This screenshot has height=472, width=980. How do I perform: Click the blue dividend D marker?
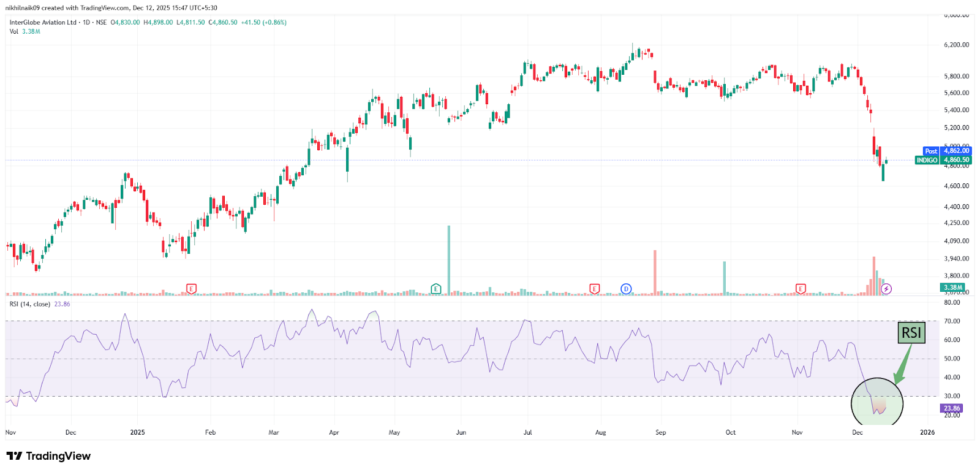tap(626, 289)
